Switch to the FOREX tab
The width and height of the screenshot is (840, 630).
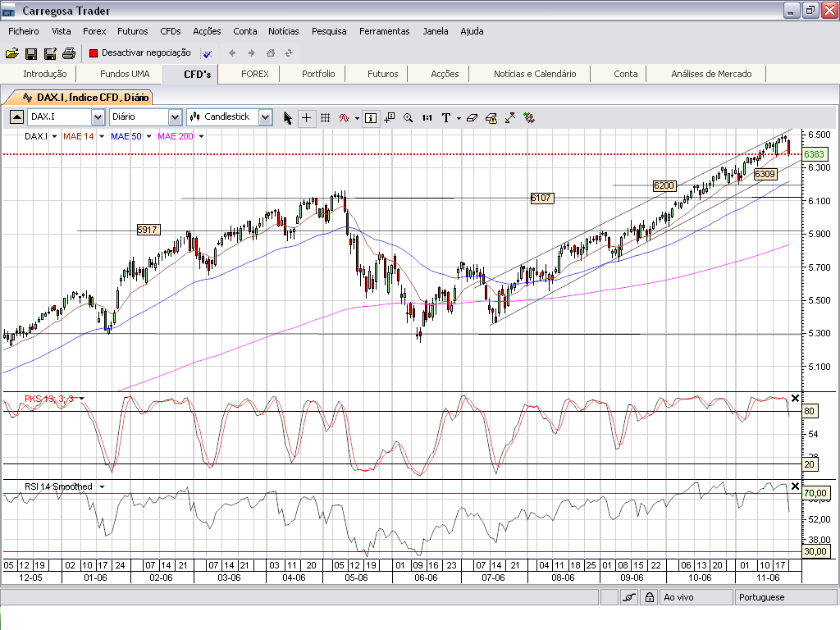tap(255, 74)
